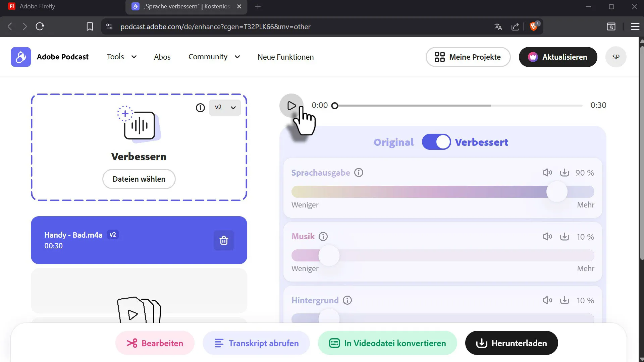Open the v2 model version dropdown
Viewport: 644px width, 362px height.
[225, 108]
